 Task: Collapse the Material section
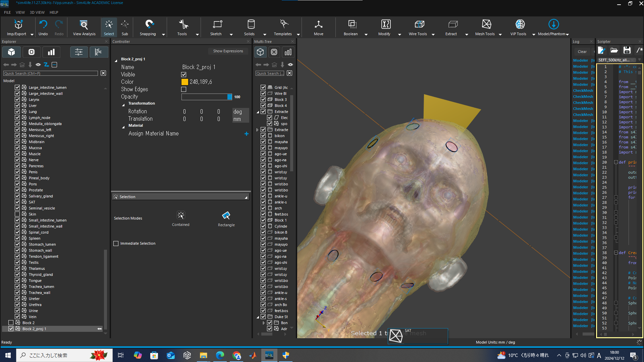point(123,127)
